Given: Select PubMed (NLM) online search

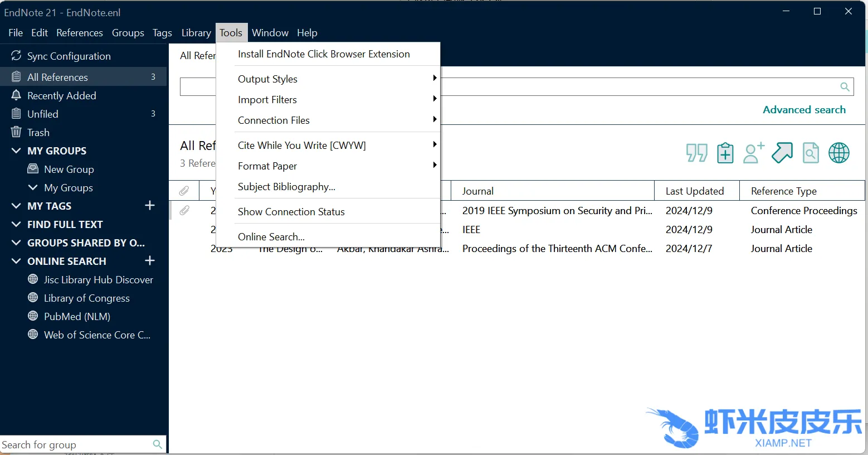Looking at the screenshot, I should tap(77, 317).
